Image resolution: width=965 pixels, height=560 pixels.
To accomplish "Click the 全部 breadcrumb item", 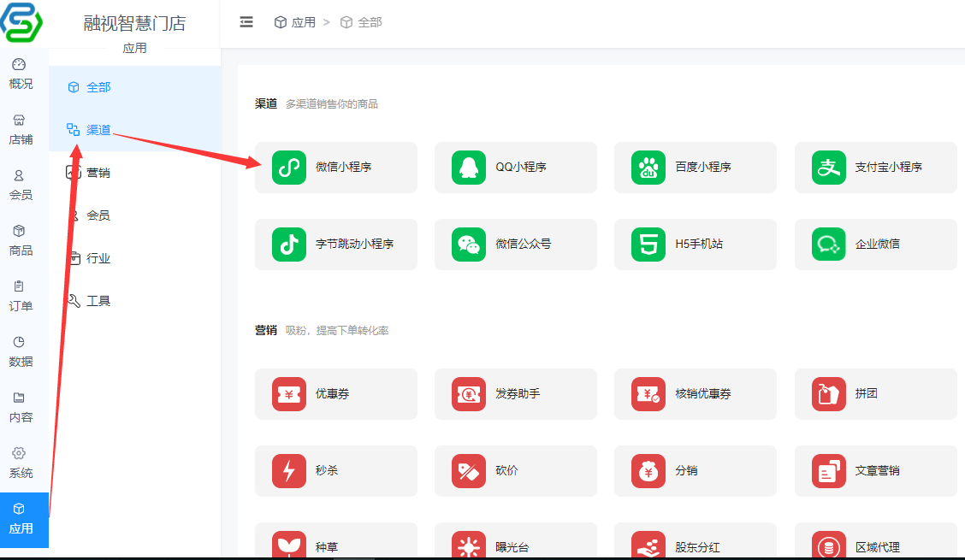I will point(361,22).
